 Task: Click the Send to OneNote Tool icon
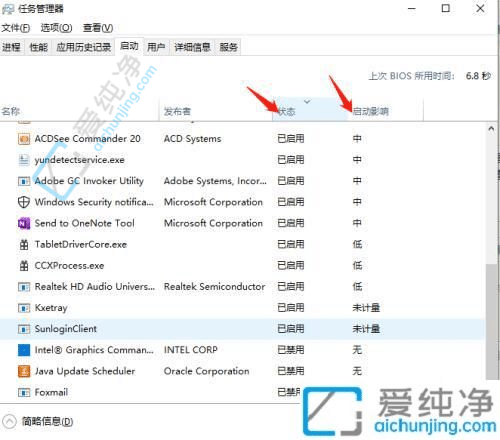click(24, 223)
